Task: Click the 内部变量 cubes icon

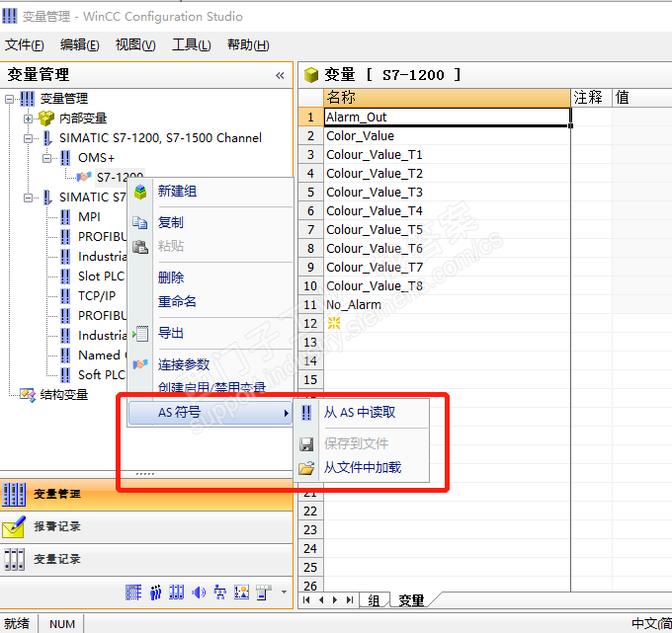Action: tap(46, 119)
